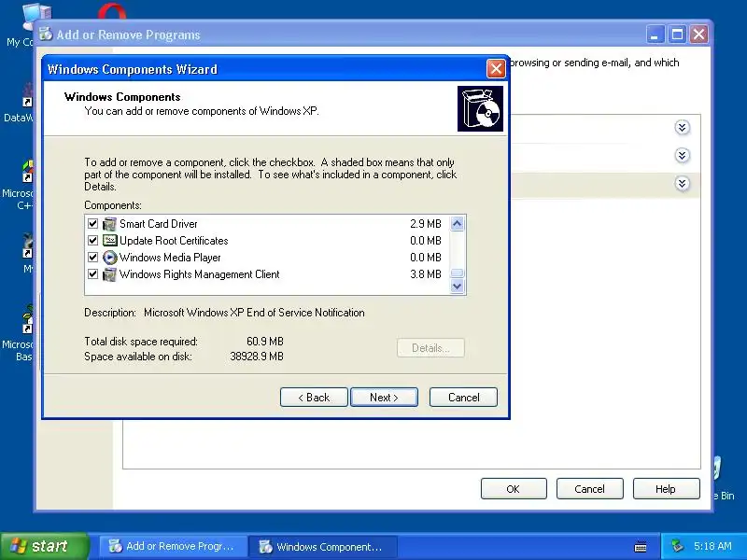The width and height of the screenshot is (747, 560).
Task: Click the disabled Details button
Action: (430, 348)
